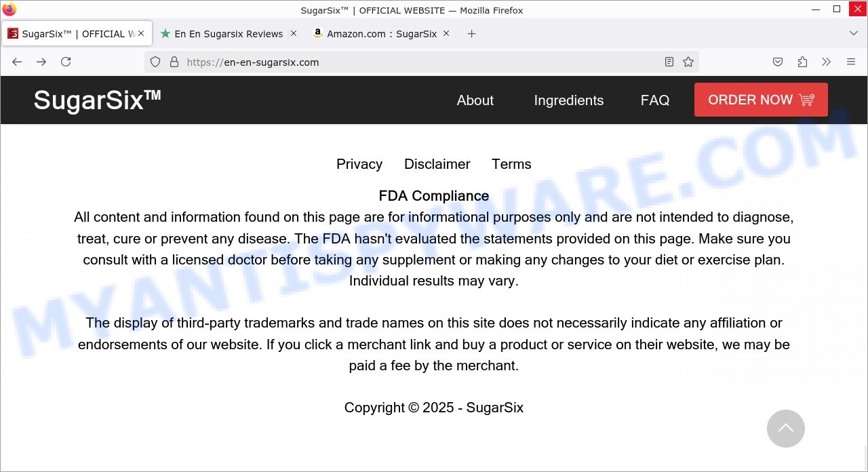List all tabs dropdown
Screen dimensions: 868x472
click(854, 34)
